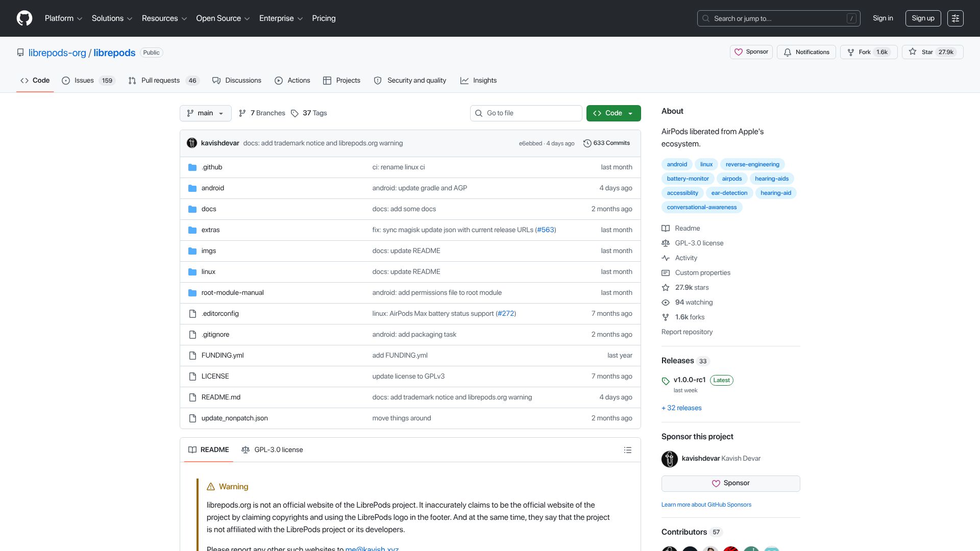
Task: Open README outline list icon
Action: [x=628, y=450]
